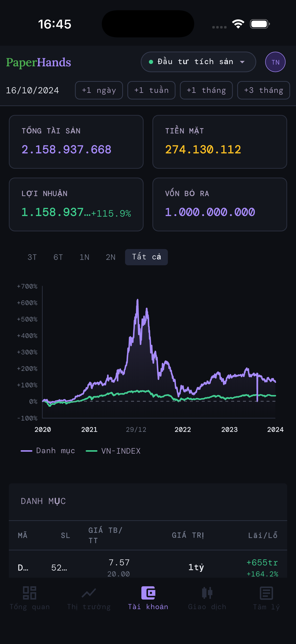Open the Tổng quan dashboard icon
The height and width of the screenshot is (644, 296).
(29, 593)
